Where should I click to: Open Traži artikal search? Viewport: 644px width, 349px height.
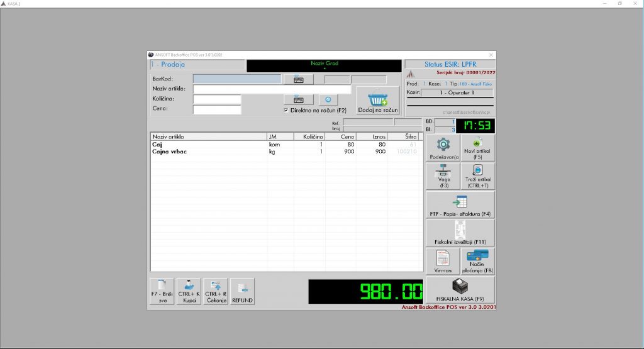click(x=477, y=176)
